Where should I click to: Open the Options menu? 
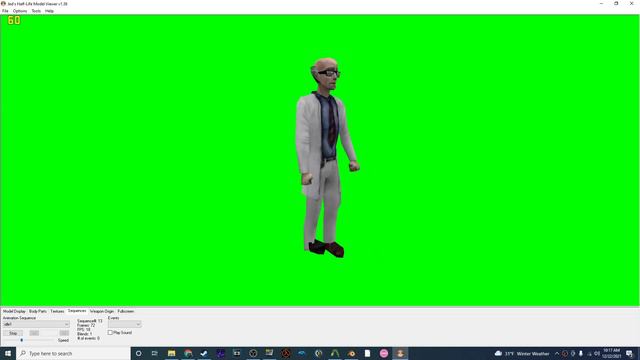click(20, 11)
